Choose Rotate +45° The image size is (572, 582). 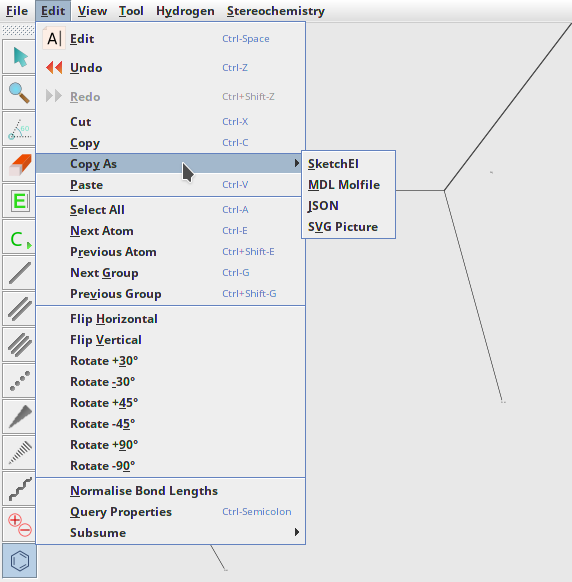tap(171, 403)
